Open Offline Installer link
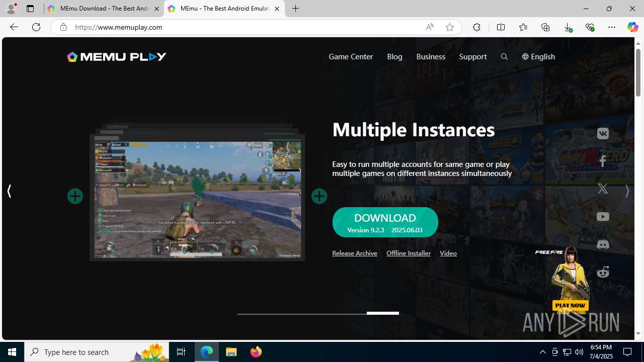Screen dimensions: 644x362 (409, 253)
